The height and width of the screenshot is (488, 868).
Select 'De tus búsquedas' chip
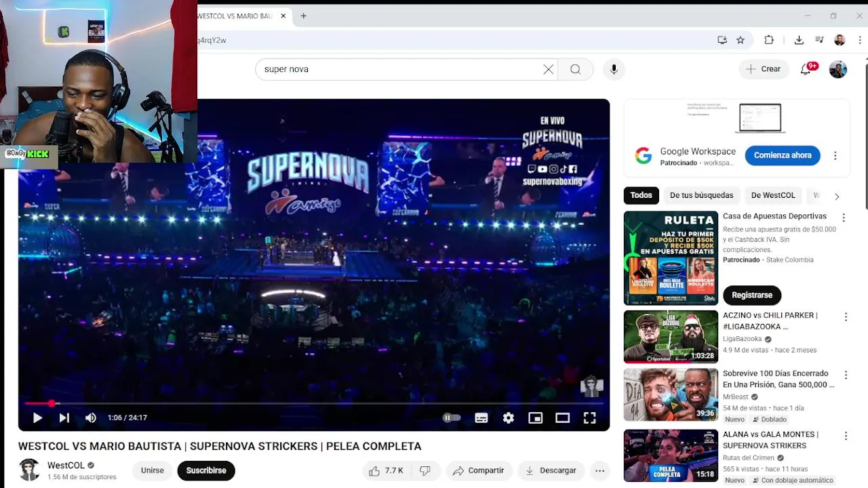tap(701, 195)
